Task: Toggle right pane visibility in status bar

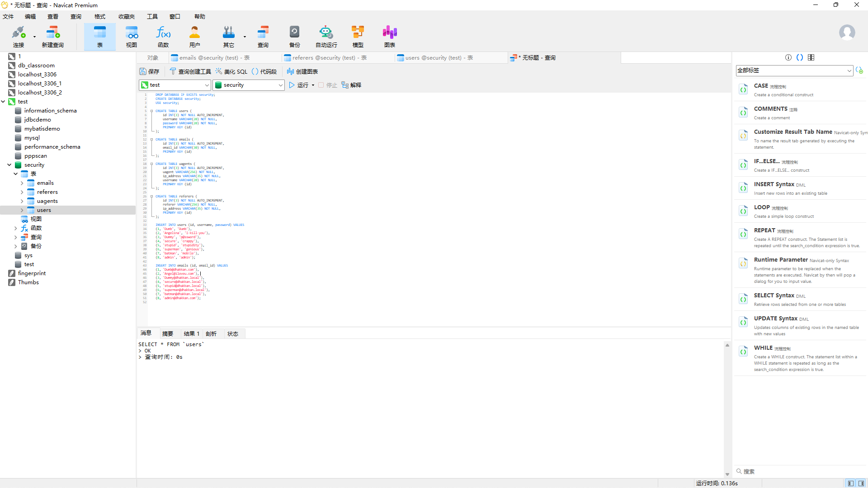Action: tap(861, 483)
